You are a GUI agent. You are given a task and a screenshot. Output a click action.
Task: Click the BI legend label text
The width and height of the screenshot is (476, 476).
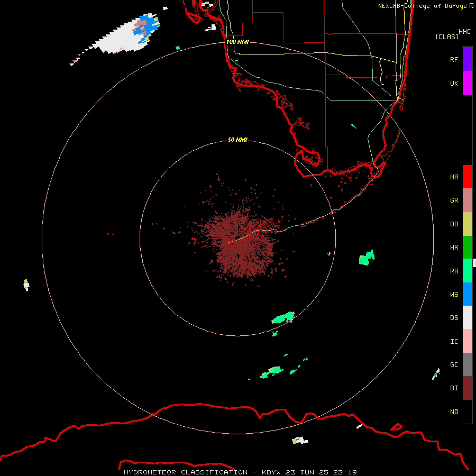click(454, 388)
